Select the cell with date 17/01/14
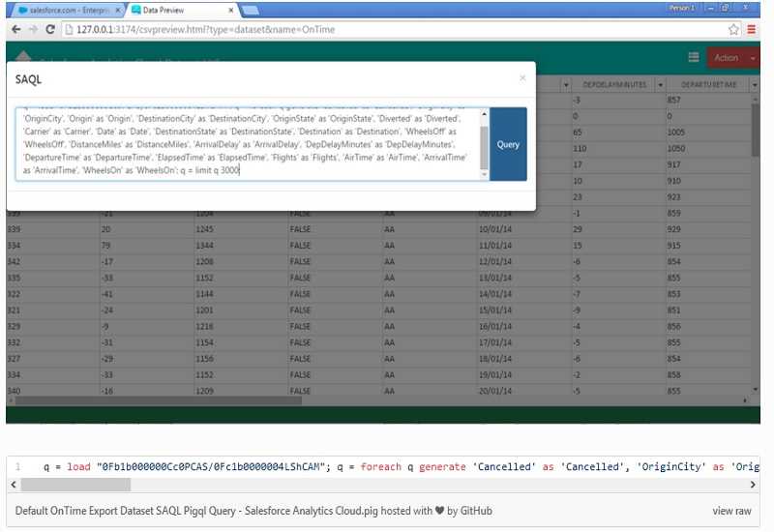Image resolution: width=774 pixels, height=532 pixels. pos(524,342)
